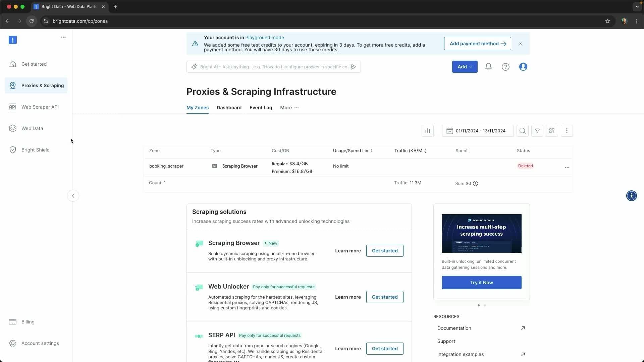Open the column layout grid icon

click(552, 131)
